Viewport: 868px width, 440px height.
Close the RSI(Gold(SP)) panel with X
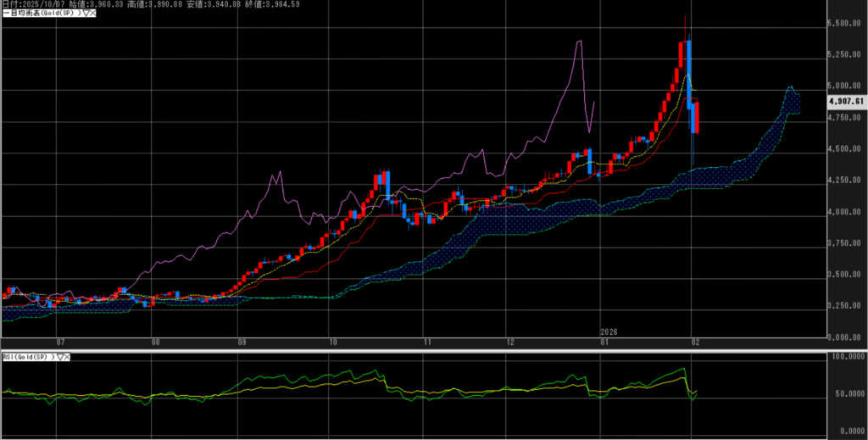(68, 357)
